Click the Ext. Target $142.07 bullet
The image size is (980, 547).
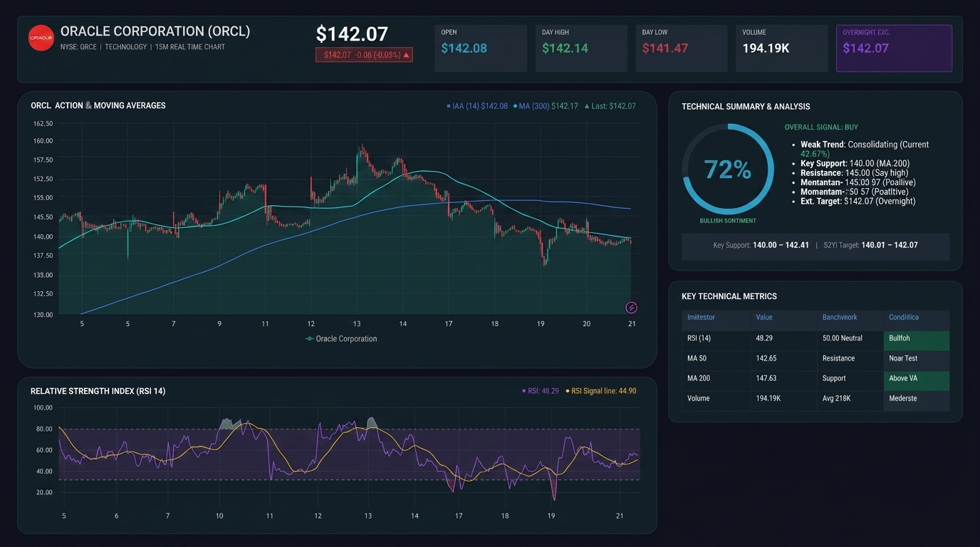(x=858, y=202)
